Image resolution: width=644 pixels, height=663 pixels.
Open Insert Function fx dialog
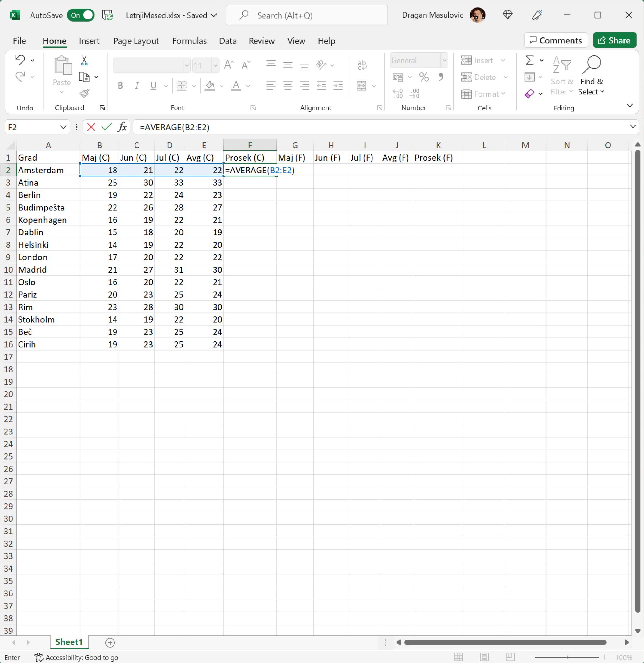[122, 127]
